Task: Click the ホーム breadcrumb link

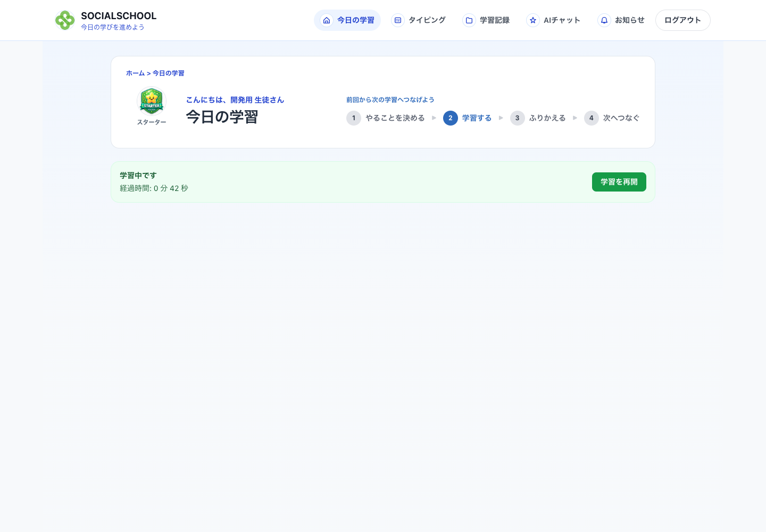Action: tap(135, 73)
